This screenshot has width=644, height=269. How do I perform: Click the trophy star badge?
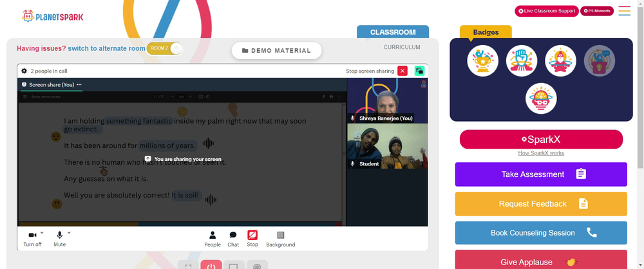click(482, 60)
